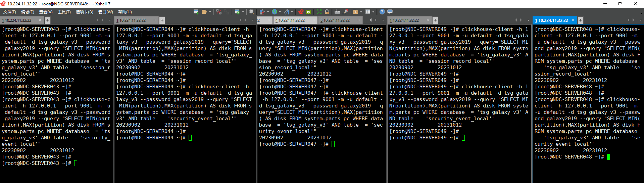The height and width of the screenshot is (183, 644).
Task: Add new tab beside the SERVER049 pane tab
Action: pyautogui.click(x=435, y=20)
